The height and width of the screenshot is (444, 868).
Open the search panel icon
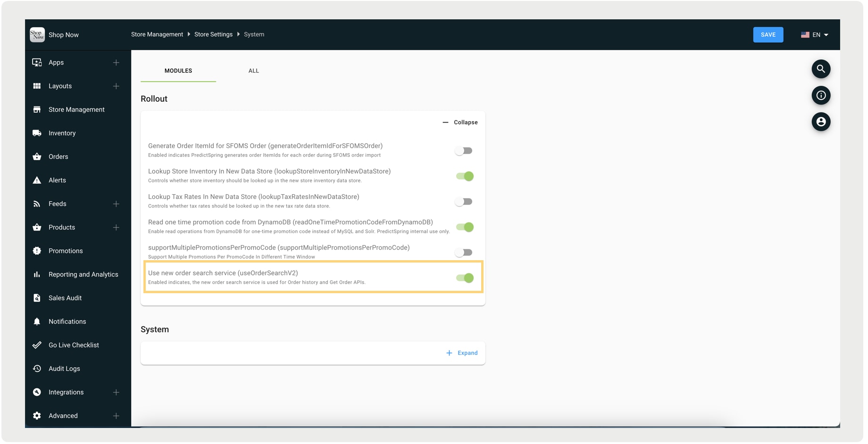[821, 69]
